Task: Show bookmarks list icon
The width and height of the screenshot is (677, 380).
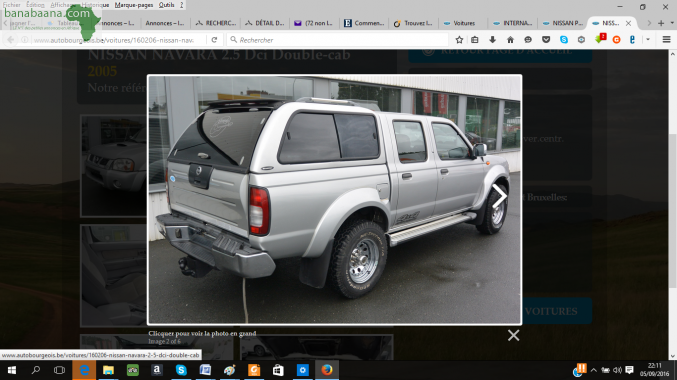Action: tap(475, 40)
